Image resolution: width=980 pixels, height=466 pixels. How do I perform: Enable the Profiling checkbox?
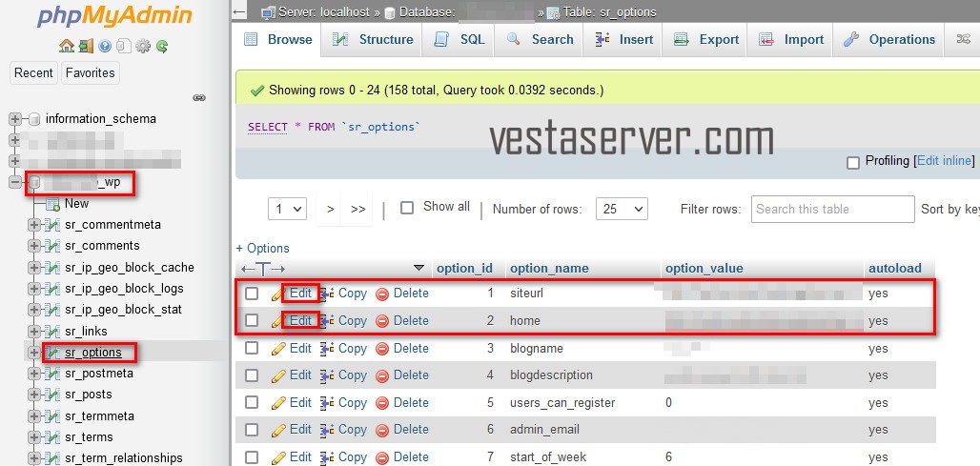pyautogui.click(x=852, y=163)
